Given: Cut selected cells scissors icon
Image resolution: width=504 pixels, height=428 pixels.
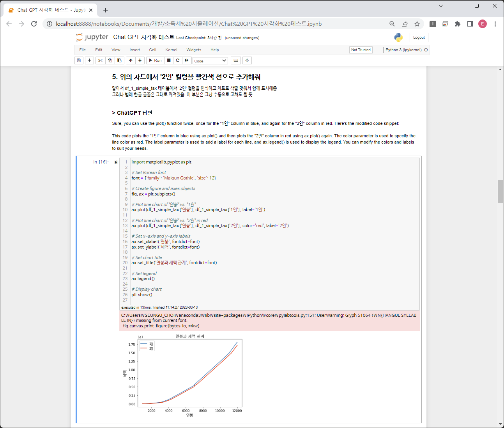Looking at the screenshot, I should (x=100, y=60).
